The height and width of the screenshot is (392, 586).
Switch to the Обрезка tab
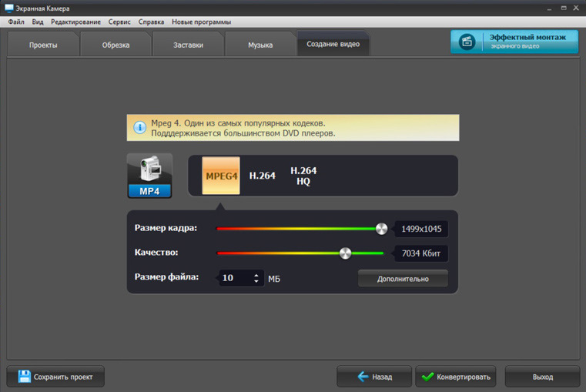(116, 45)
